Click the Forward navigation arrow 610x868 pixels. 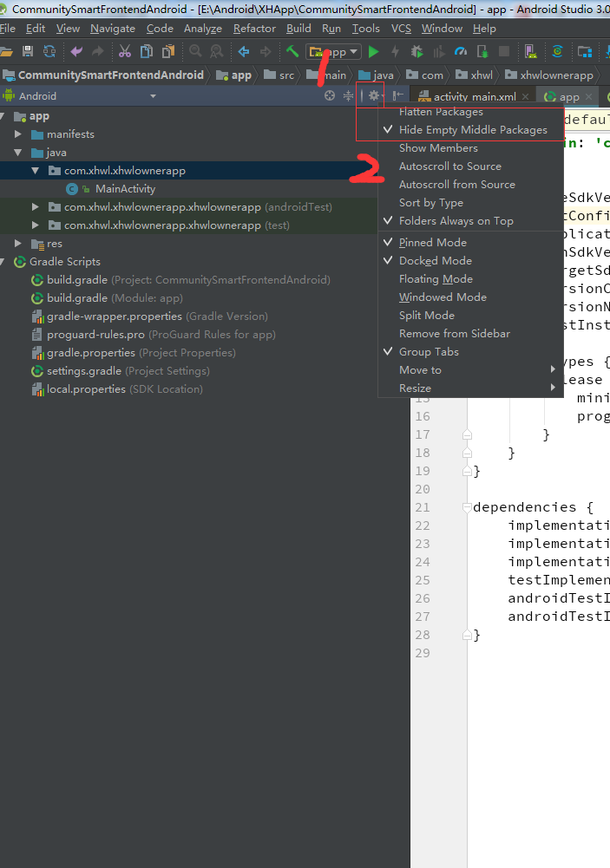tap(266, 51)
